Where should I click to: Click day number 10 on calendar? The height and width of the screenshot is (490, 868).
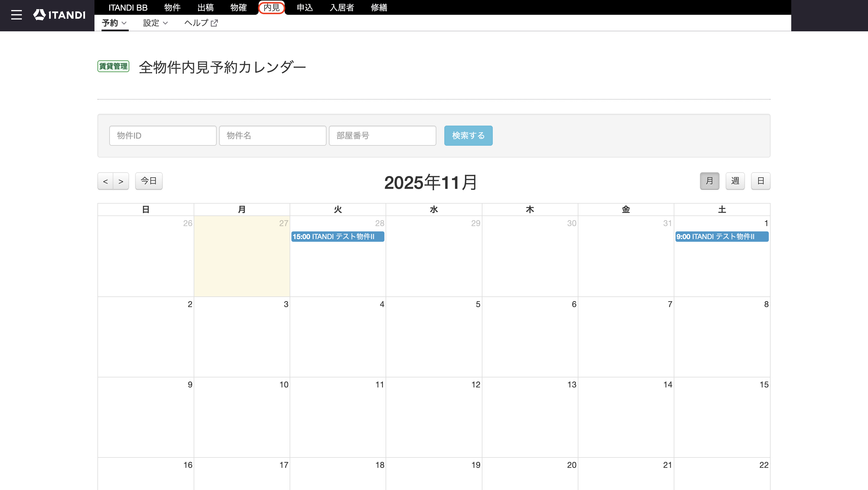point(284,384)
